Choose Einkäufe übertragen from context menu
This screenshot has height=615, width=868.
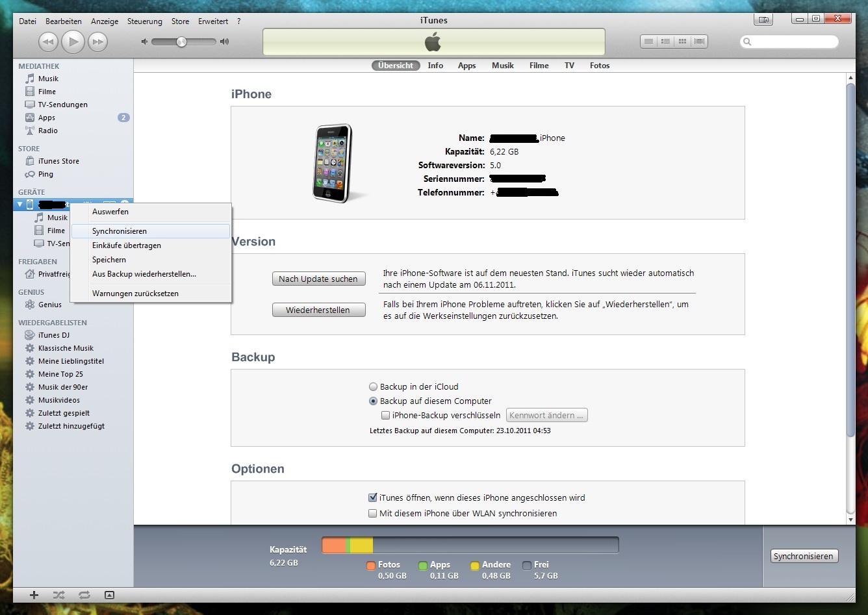151,245
